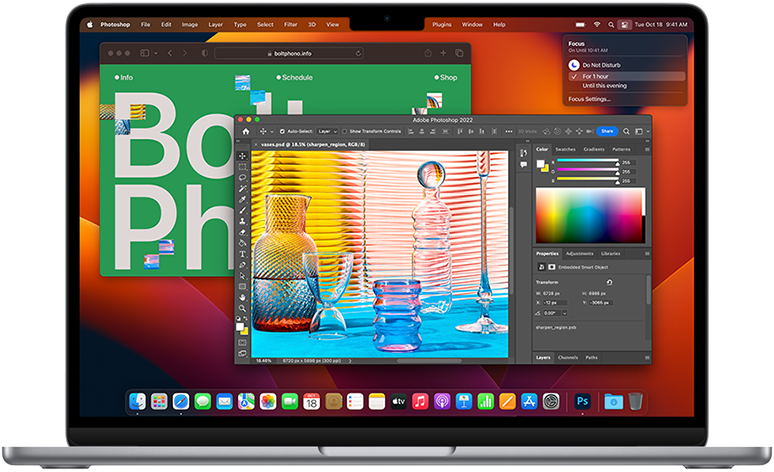Open the Filter menu in menu bar
The width and height of the screenshot is (774, 472).
coord(290,23)
